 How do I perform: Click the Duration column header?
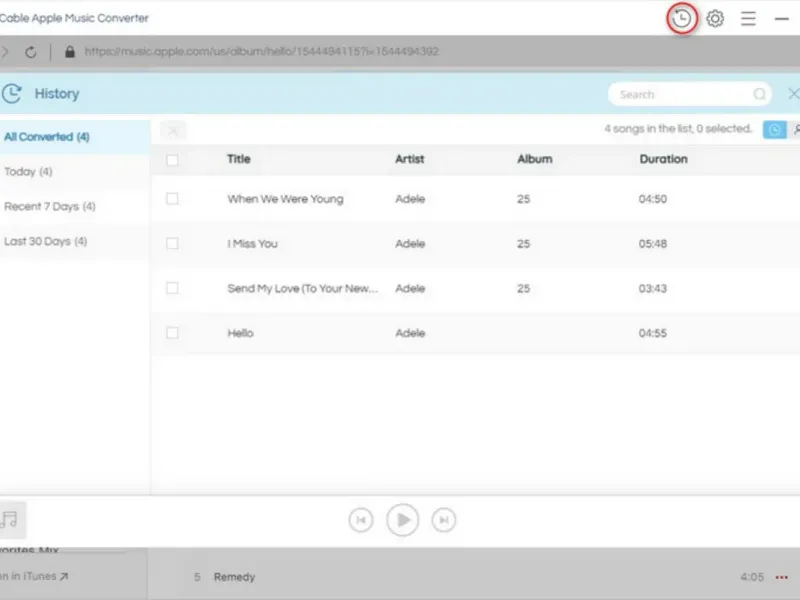pos(663,159)
